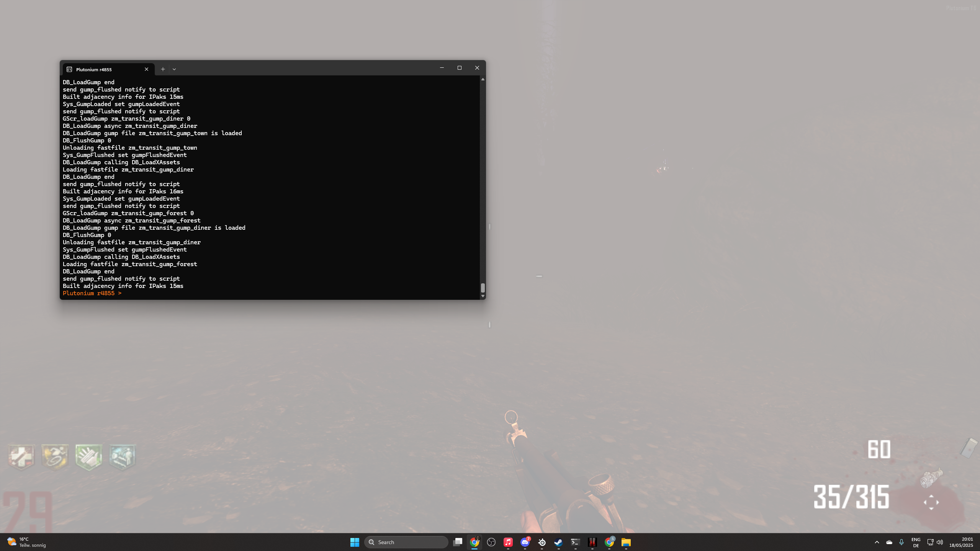Open Steam from the taskbar
The height and width of the screenshot is (551, 980).
tap(558, 542)
